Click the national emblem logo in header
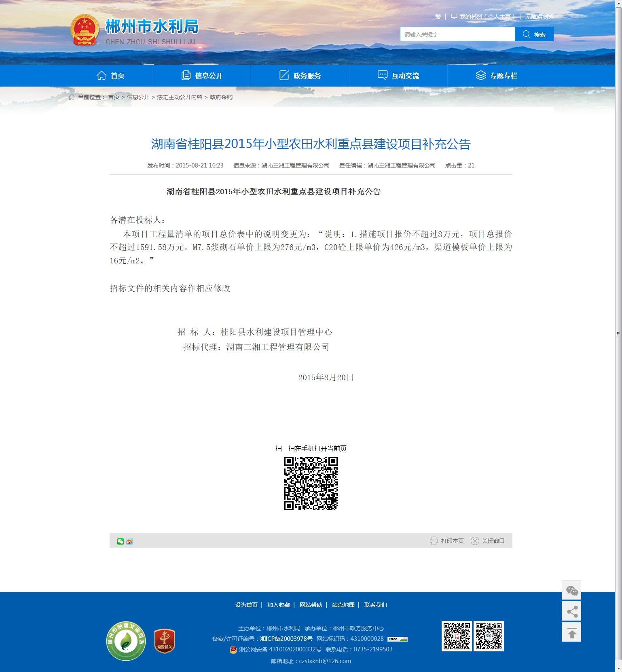Image resolution: width=622 pixels, height=672 pixels. [85, 30]
